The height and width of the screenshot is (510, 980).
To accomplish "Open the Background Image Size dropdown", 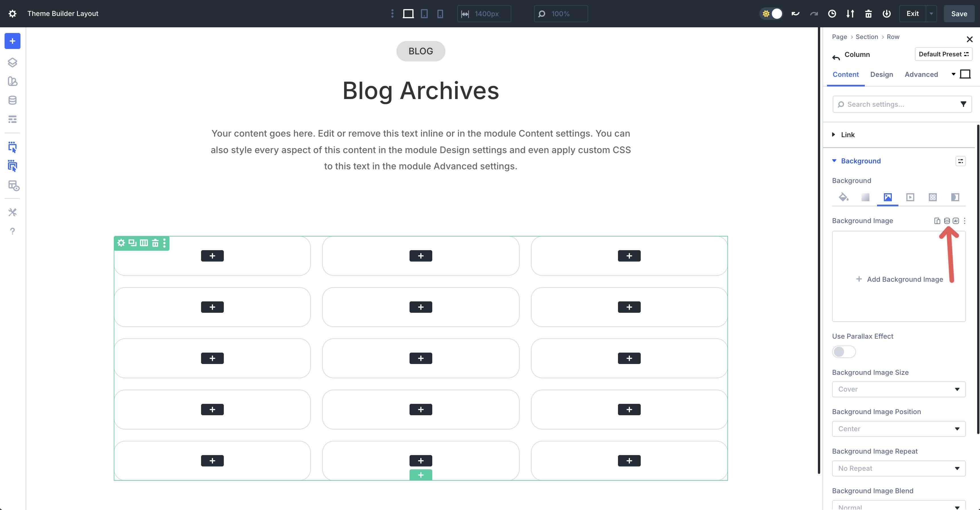I will click(898, 389).
